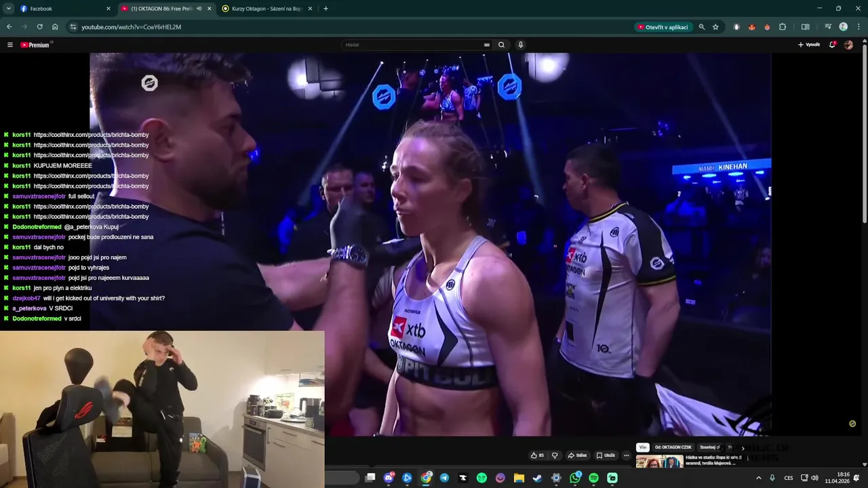Screen dimensions: 868x488
Task: Share the video with Sdílet
Action: pyautogui.click(x=578, y=455)
